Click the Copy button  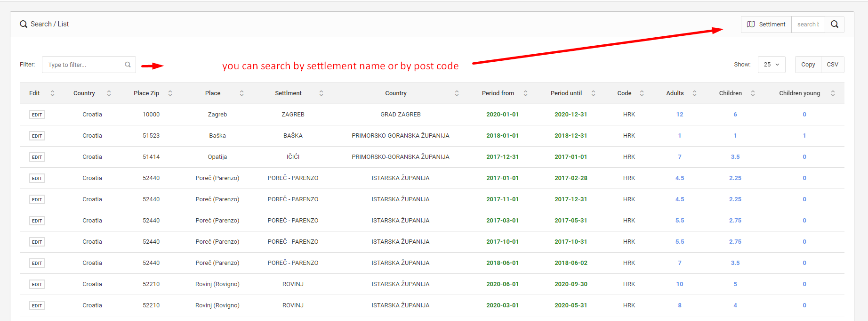[808, 65]
